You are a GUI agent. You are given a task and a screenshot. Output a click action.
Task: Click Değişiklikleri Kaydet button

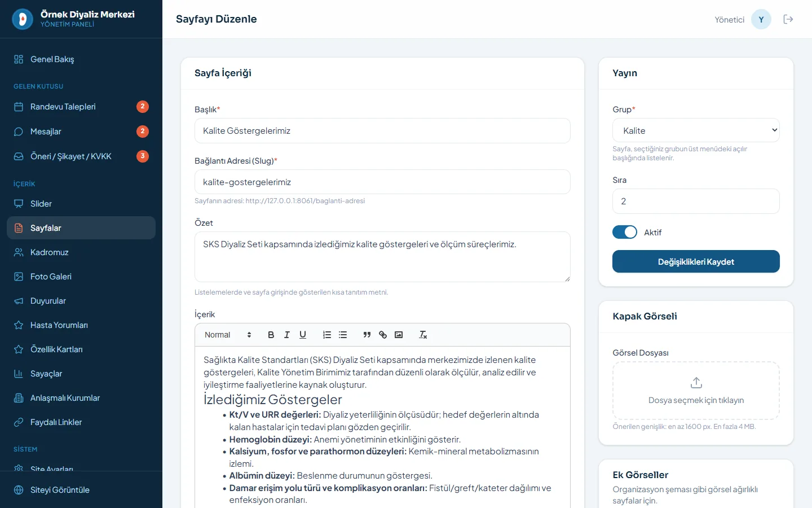click(696, 261)
